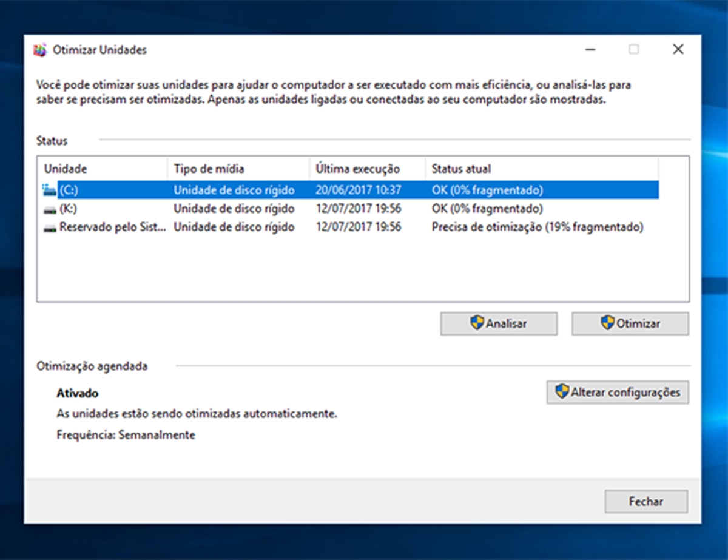Click 'Precisa de otimização (19% fragmentado)' status
Image resolution: width=728 pixels, height=560 pixels.
pyautogui.click(x=538, y=228)
